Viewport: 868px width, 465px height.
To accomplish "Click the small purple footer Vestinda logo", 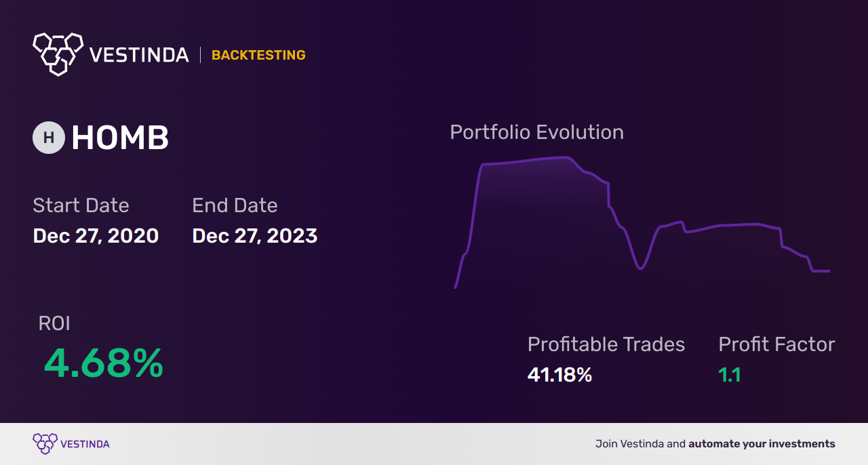I will tap(45, 443).
